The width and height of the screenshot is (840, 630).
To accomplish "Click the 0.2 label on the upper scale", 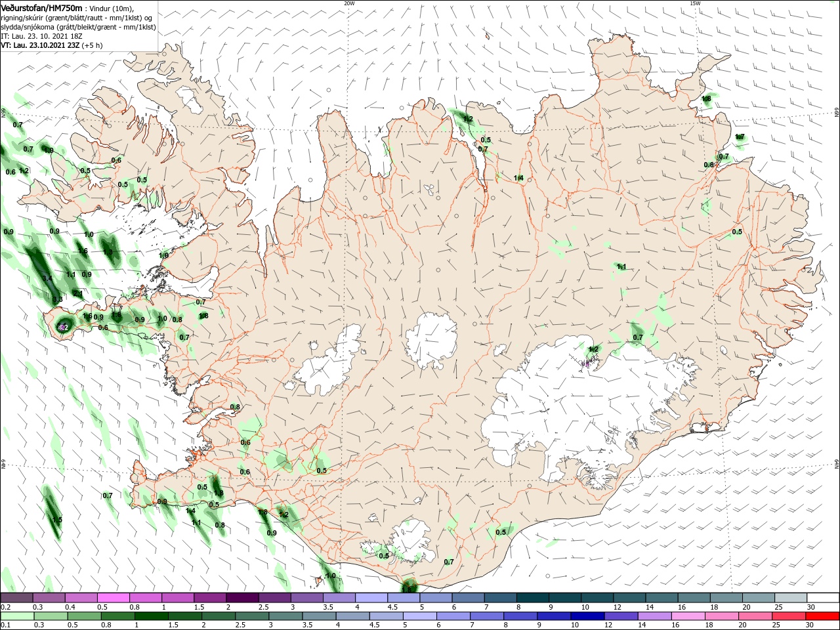I will 5,608.
